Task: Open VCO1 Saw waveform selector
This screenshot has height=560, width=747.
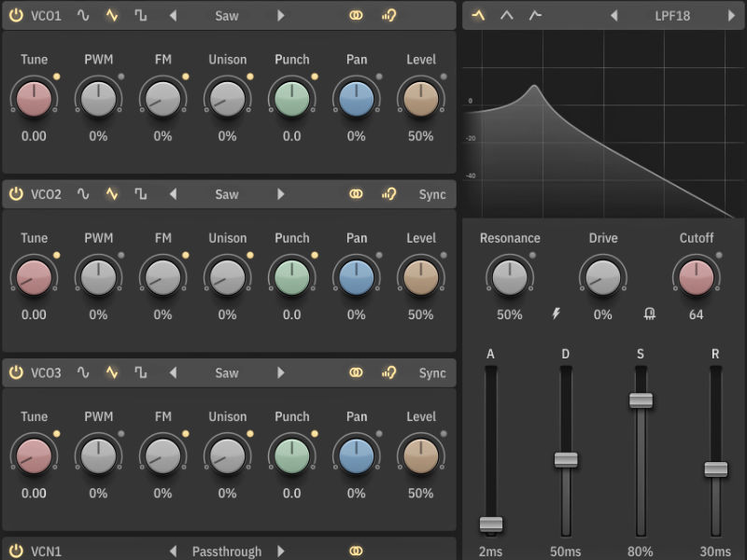Action: 227,16
